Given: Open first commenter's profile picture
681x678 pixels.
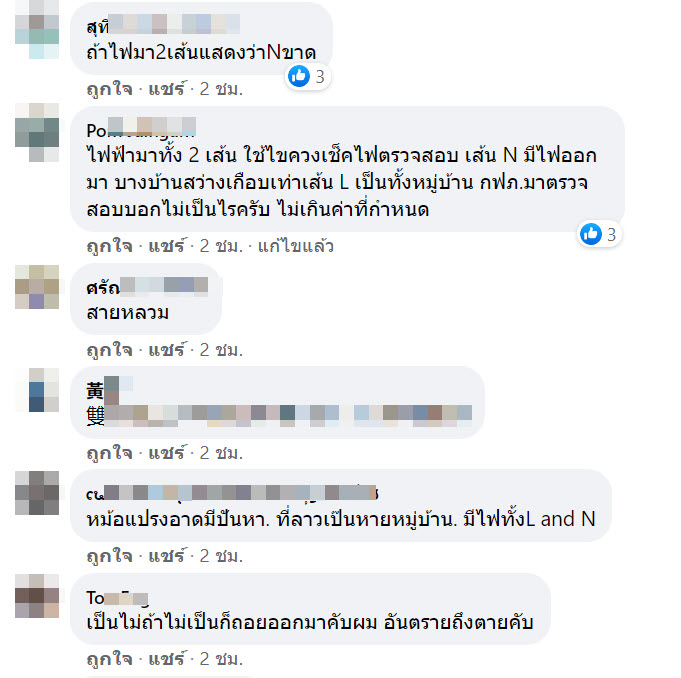Looking at the screenshot, I should (37, 30).
